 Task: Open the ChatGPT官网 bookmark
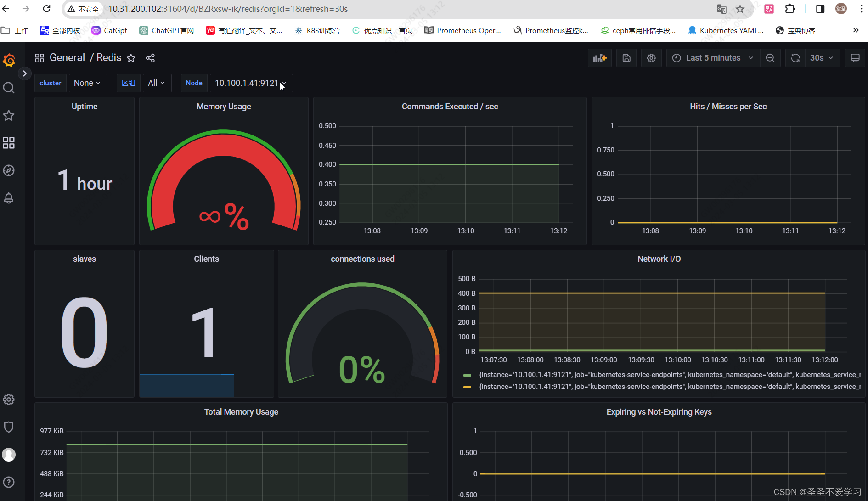(166, 30)
